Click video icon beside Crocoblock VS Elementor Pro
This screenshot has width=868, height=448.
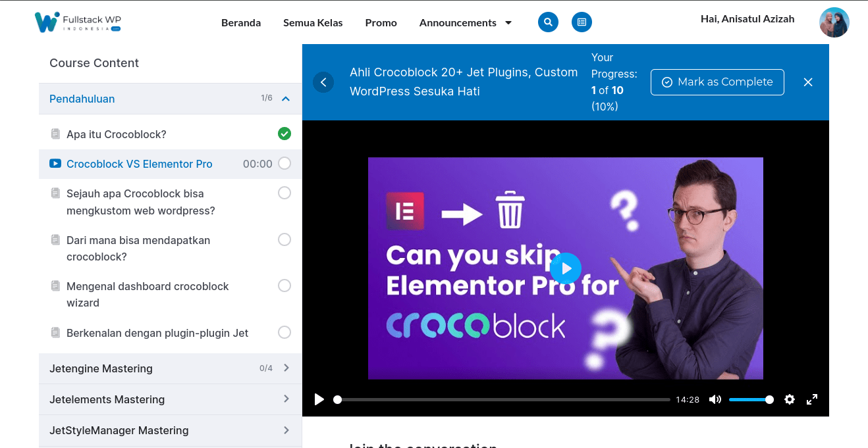pos(55,164)
